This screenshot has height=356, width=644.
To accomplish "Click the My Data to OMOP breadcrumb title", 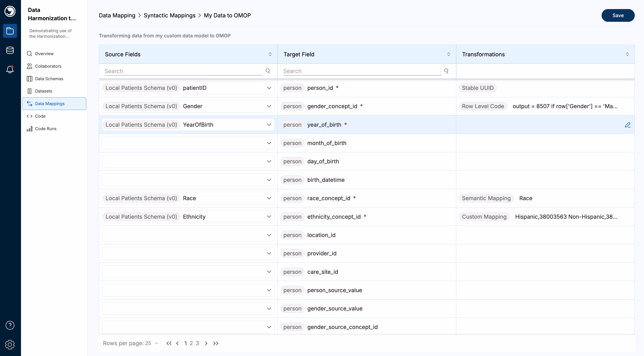I will click(227, 15).
